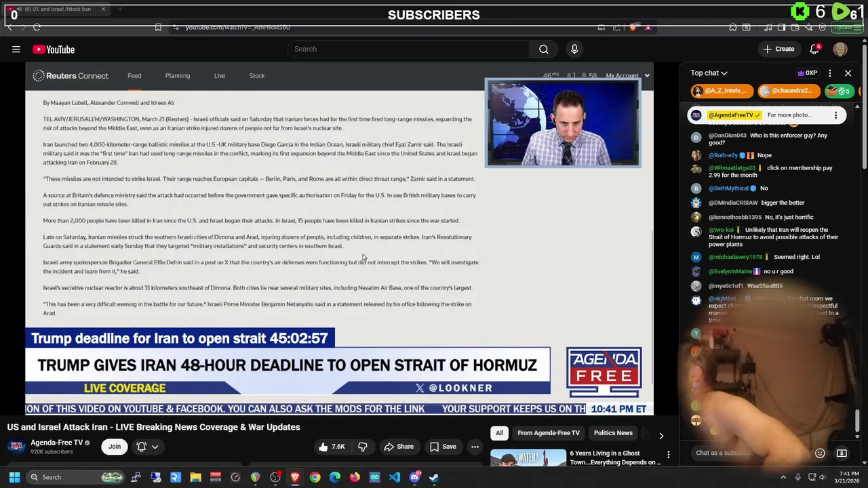Screen dimensions: 868x488
Task: Open Visual Studio Code from the taskbar
Action: pyautogui.click(x=395, y=477)
